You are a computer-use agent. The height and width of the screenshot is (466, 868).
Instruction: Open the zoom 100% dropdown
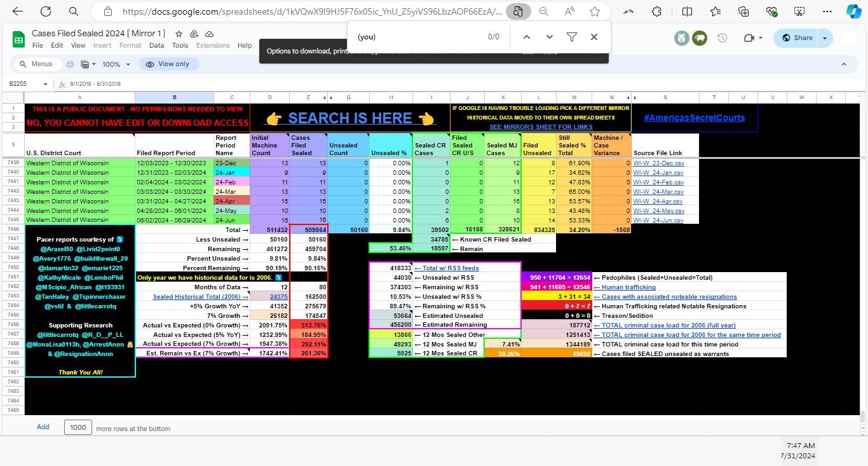[117, 64]
